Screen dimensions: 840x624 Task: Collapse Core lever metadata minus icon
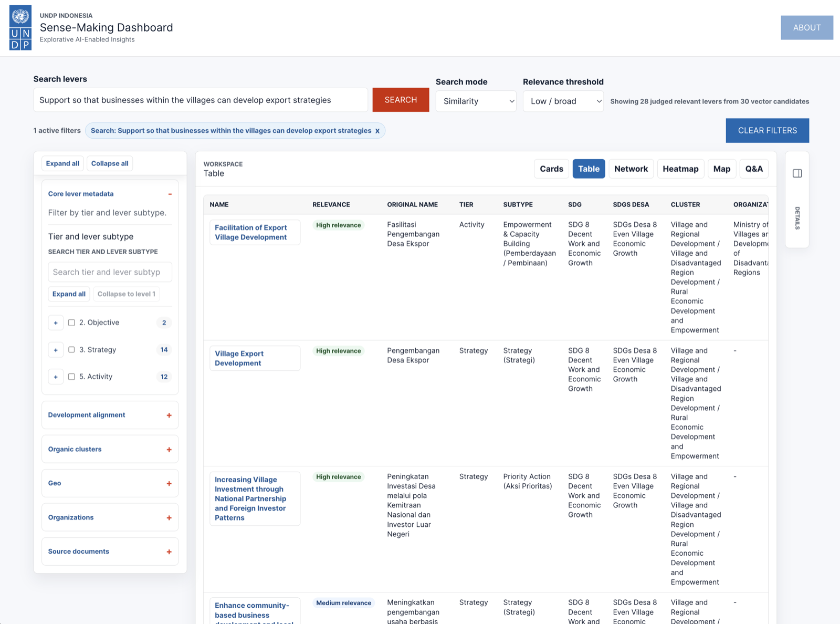tap(170, 194)
